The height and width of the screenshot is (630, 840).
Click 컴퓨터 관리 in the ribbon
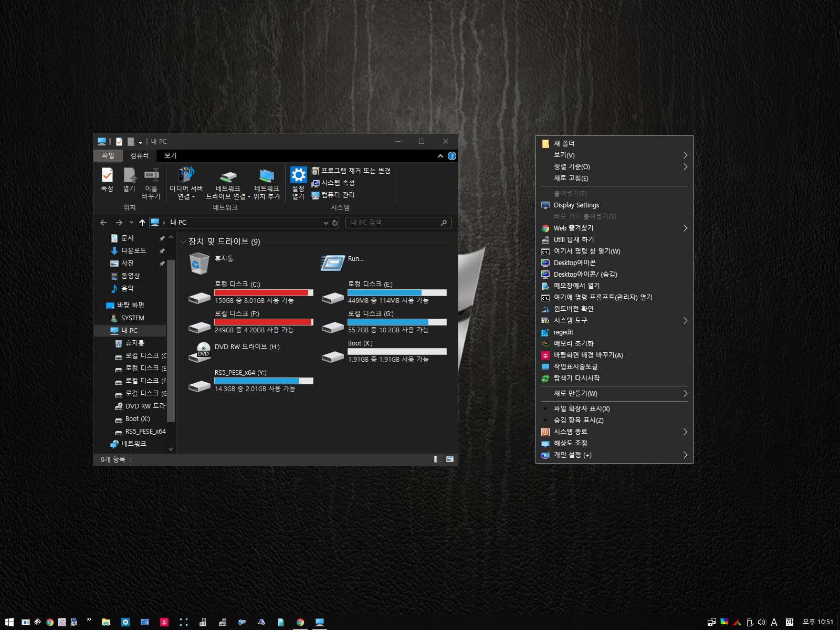(x=333, y=195)
